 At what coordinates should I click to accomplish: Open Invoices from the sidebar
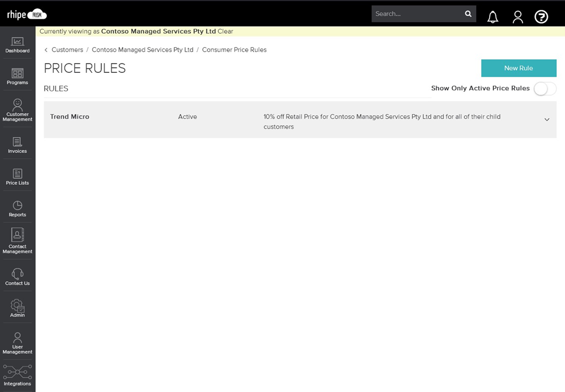point(17,145)
